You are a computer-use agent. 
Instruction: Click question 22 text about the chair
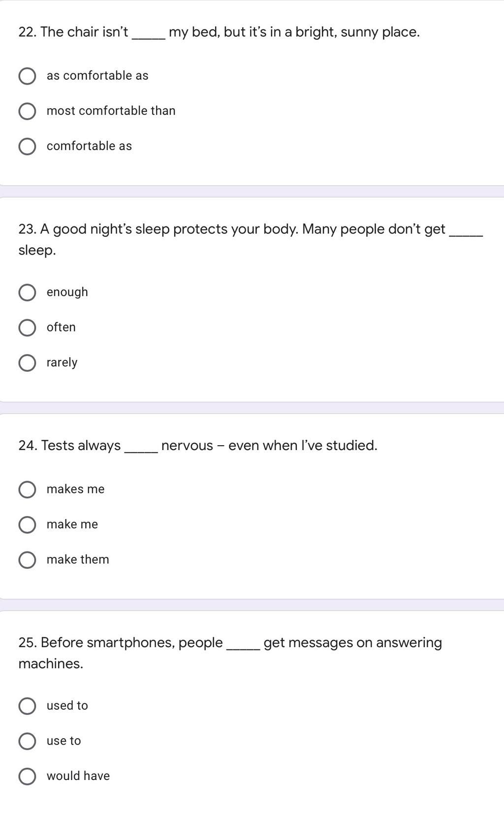pyautogui.click(x=219, y=32)
